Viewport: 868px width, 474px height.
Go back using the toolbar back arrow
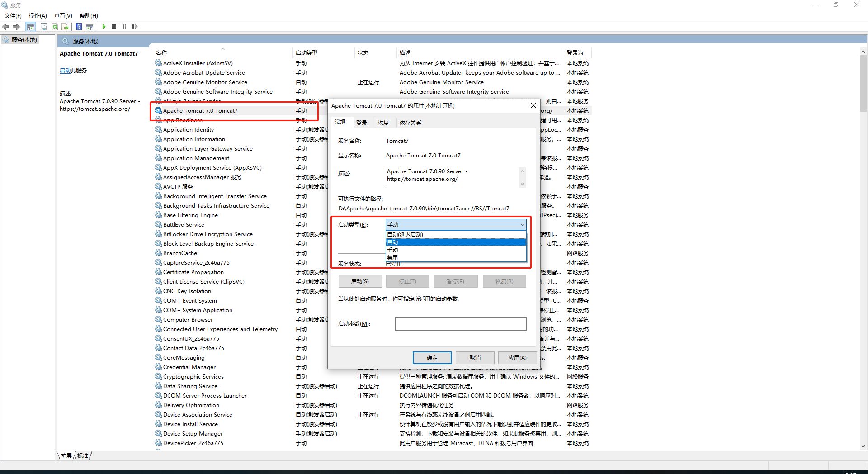click(x=6, y=27)
